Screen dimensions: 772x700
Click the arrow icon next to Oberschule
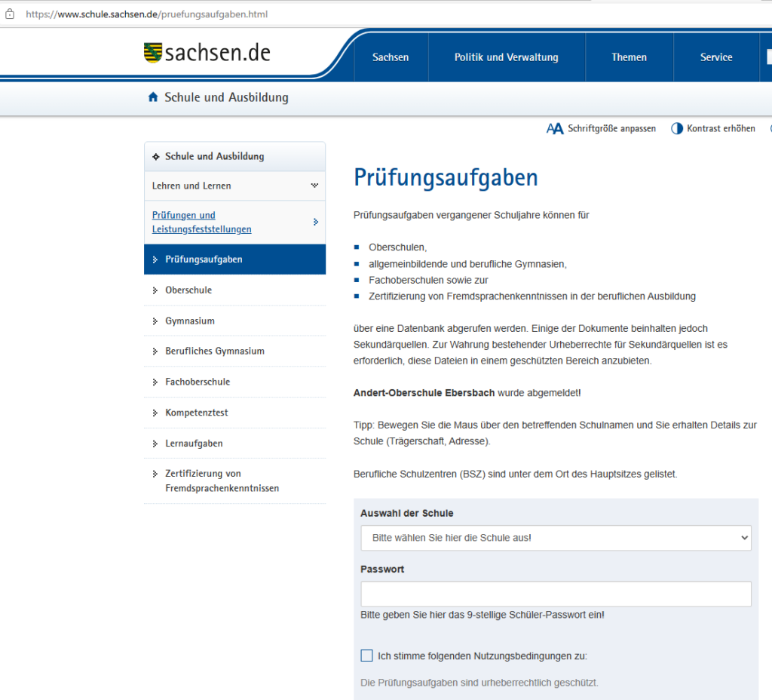point(155,290)
